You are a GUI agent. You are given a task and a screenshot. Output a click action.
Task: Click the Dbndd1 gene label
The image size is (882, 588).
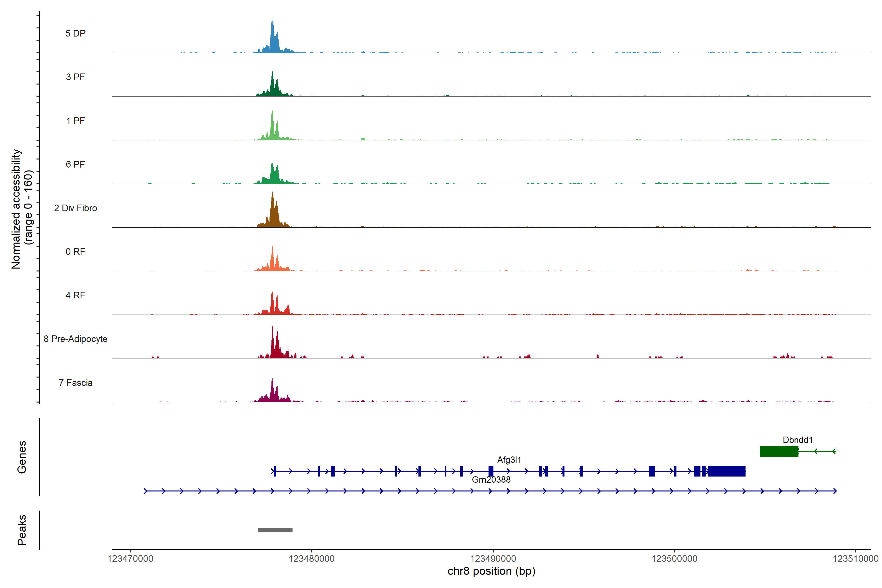[x=797, y=440]
